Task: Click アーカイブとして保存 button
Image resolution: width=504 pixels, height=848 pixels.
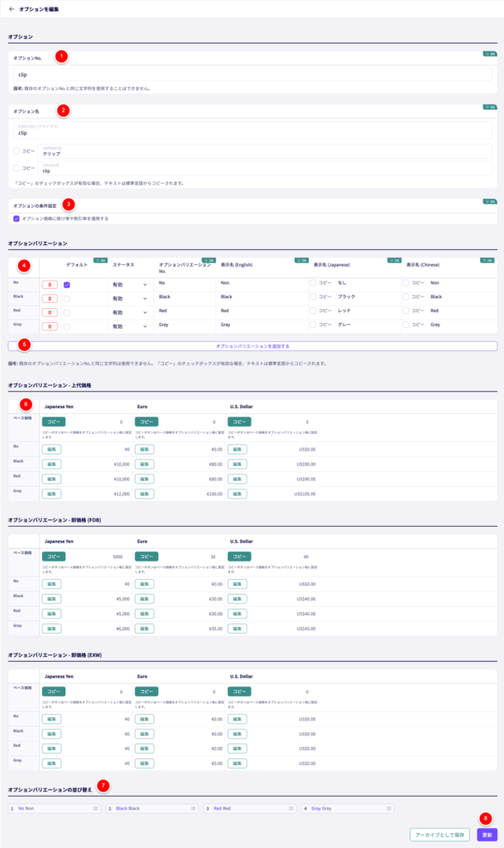Action: pos(439,835)
